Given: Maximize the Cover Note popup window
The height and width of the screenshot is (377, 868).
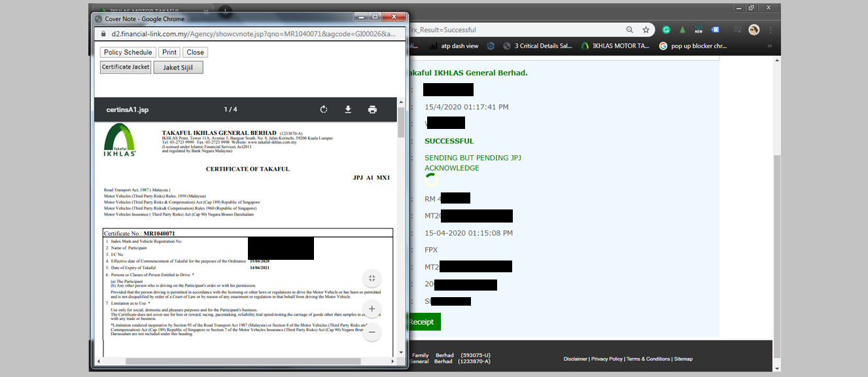Looking at the screenshot, I should point(375,17).
